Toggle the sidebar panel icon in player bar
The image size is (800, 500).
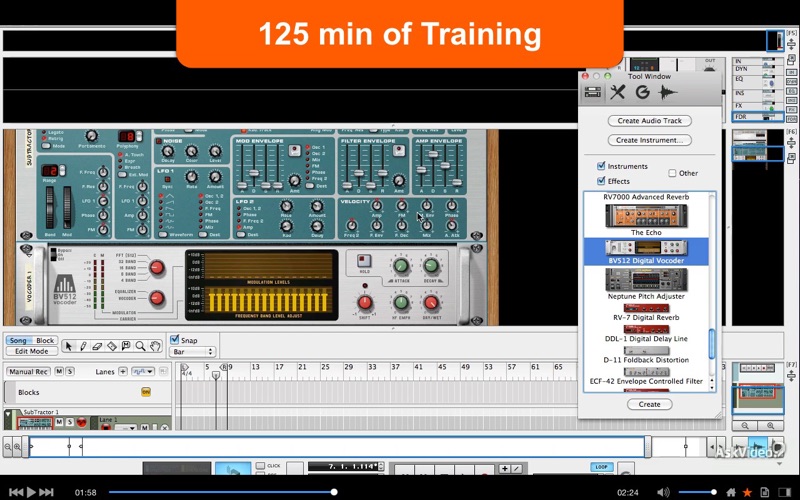click(784, 492)
